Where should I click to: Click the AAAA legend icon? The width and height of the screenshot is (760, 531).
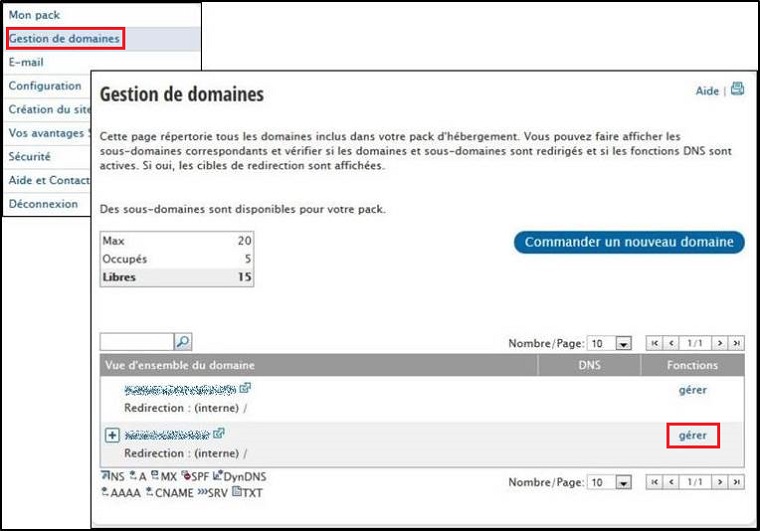click(105, 492)
